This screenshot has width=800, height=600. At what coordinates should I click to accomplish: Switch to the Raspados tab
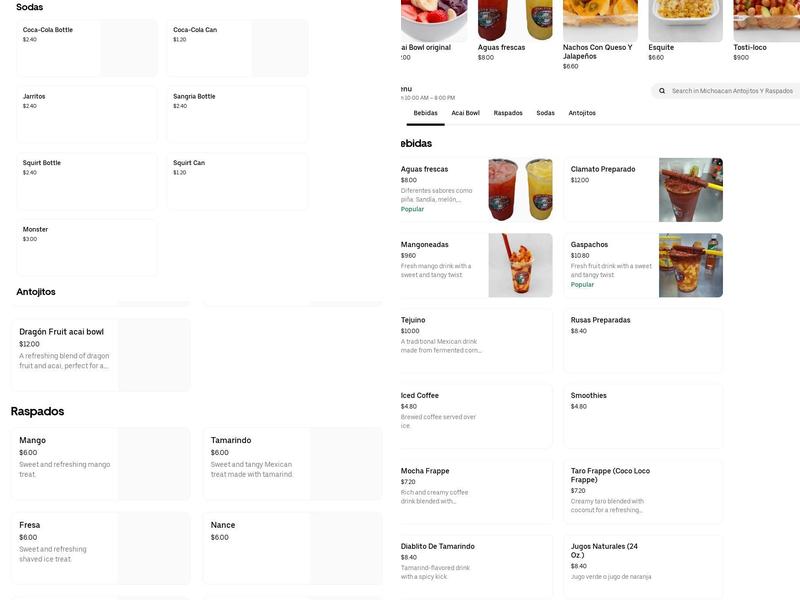(507, 114)
